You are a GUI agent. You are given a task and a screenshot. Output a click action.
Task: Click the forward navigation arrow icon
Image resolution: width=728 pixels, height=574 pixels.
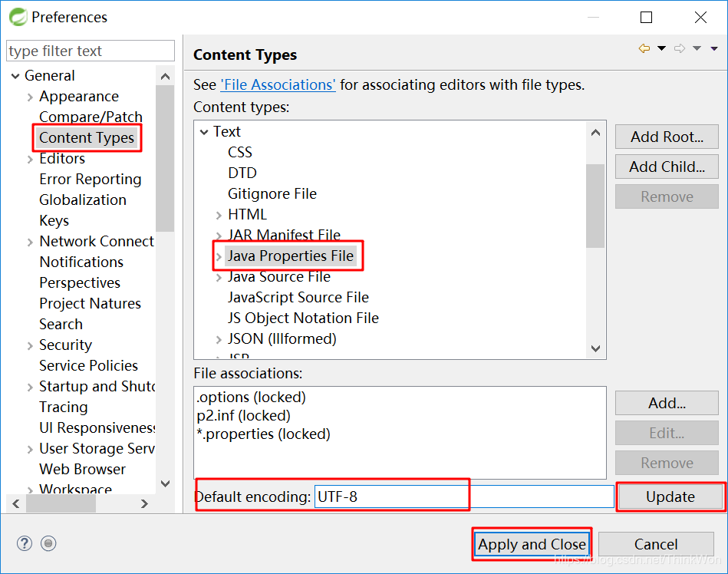point(679,48)
